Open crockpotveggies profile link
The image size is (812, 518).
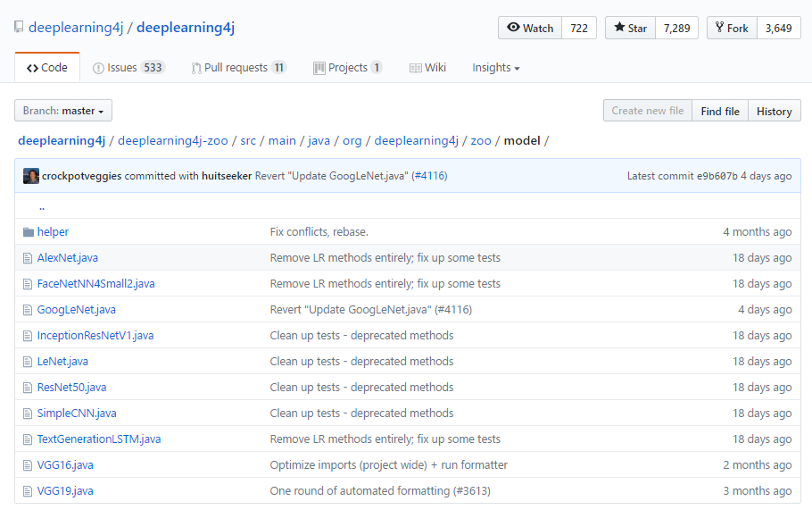(82, 176)
